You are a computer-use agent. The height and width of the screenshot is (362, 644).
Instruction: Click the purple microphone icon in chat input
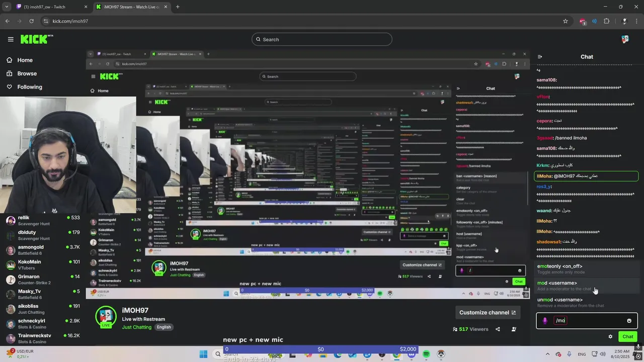pos(545,321)
